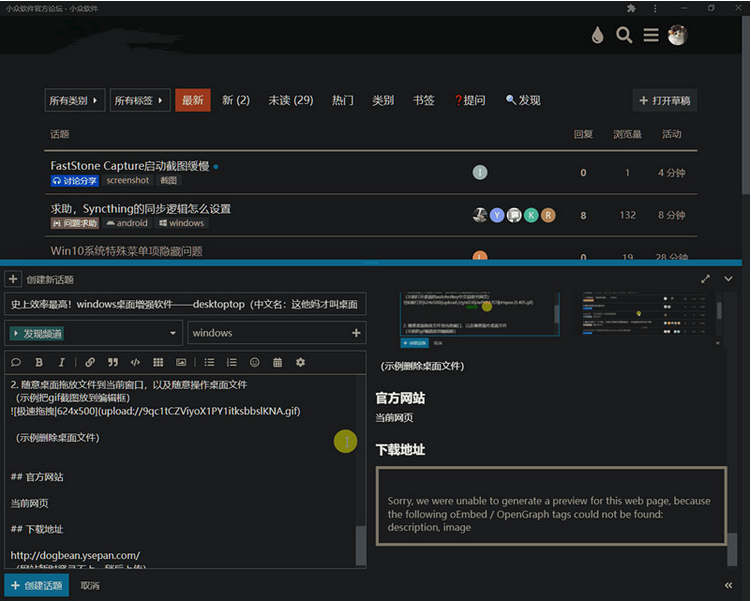
Task: Click the 问题求助 category badge
Action: (x=74, y=223)
